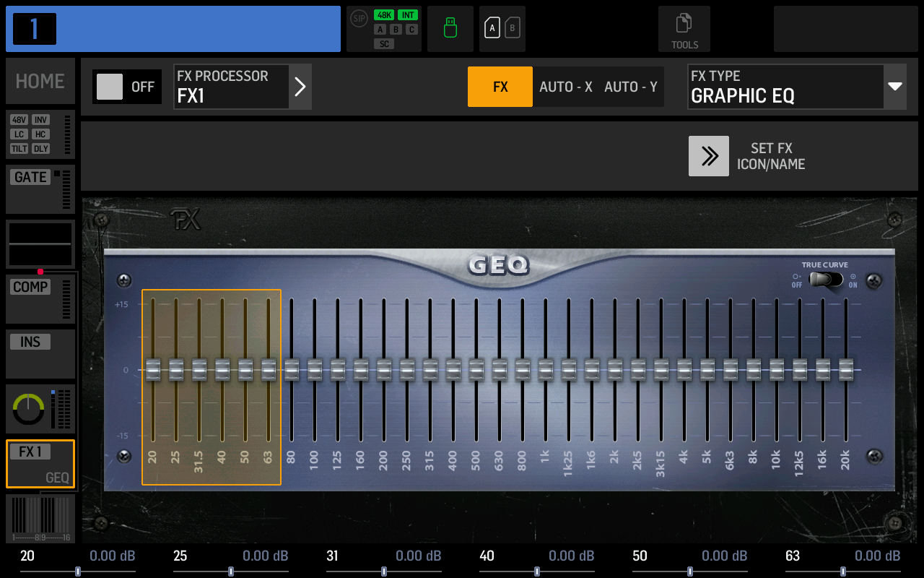This screenshot has width=924, height=578.
Task: Open the EQ curve display in the sidebar
Action: click(x=40, y=244)
